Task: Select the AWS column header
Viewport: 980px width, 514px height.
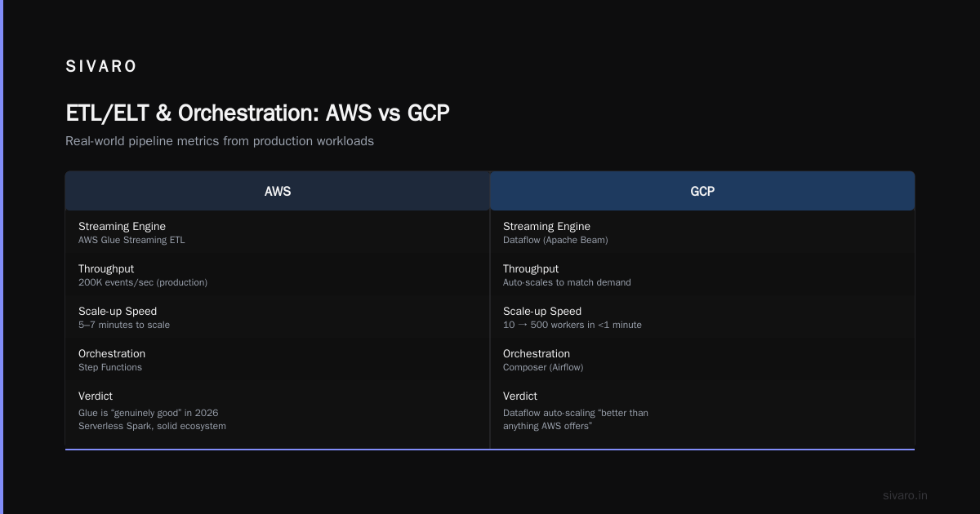Action: click(278, 191)
